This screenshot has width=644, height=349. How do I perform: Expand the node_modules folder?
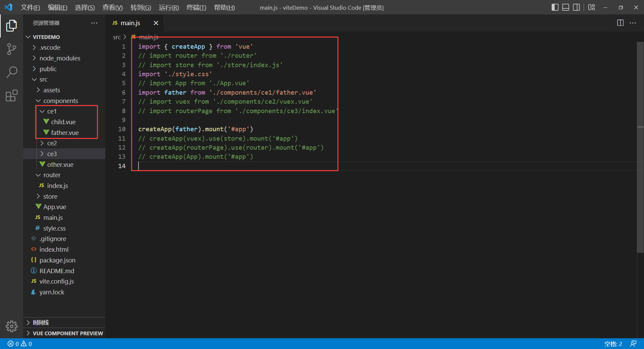coord(64,58)
